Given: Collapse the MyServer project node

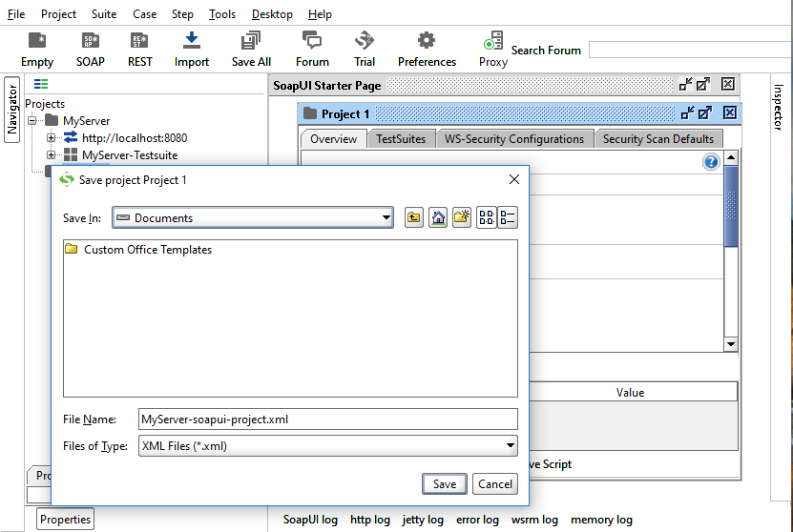Looking at the screenshot, I should tap(32, 121).
